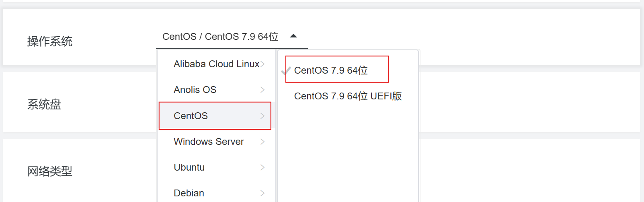Select Debian in the OS list

(189, 193)
